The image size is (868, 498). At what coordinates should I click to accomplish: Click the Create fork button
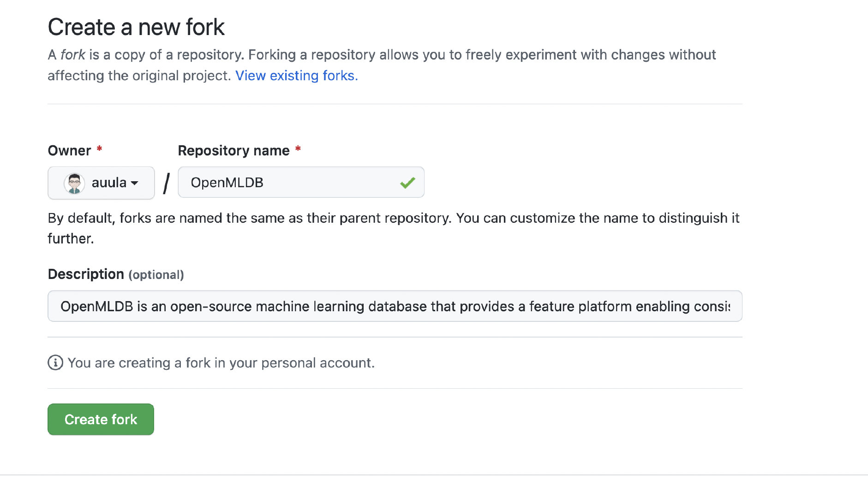pos(101,419)
